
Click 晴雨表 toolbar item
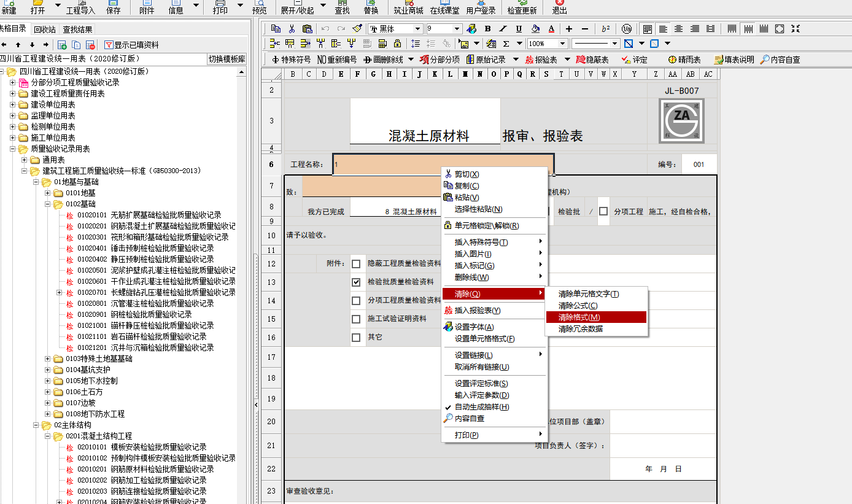(684, 60)
